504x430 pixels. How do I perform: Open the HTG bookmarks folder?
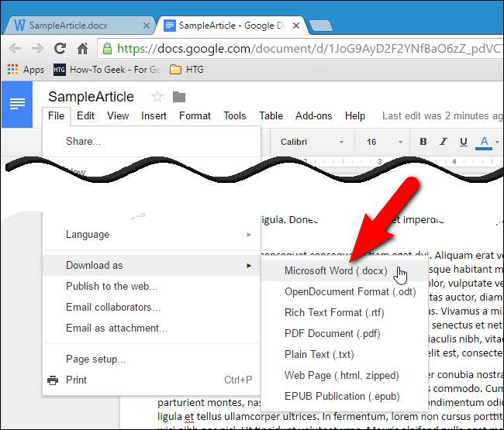coord(187,70)
